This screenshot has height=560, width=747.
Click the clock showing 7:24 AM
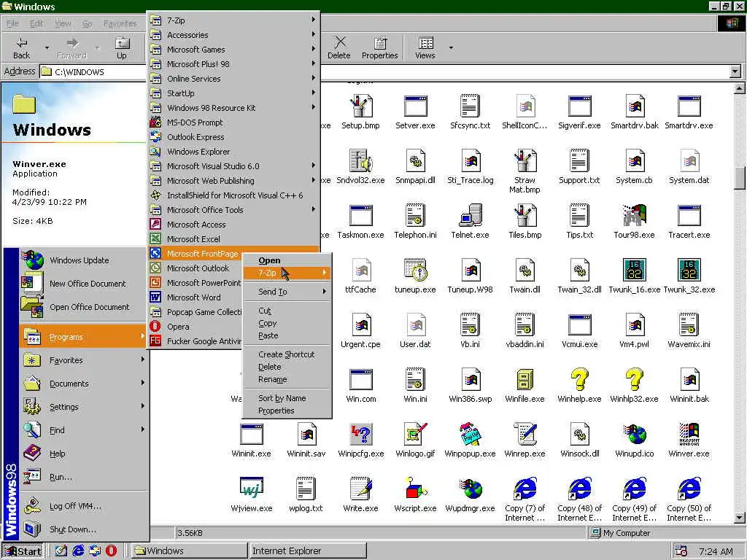click(716, 551)
